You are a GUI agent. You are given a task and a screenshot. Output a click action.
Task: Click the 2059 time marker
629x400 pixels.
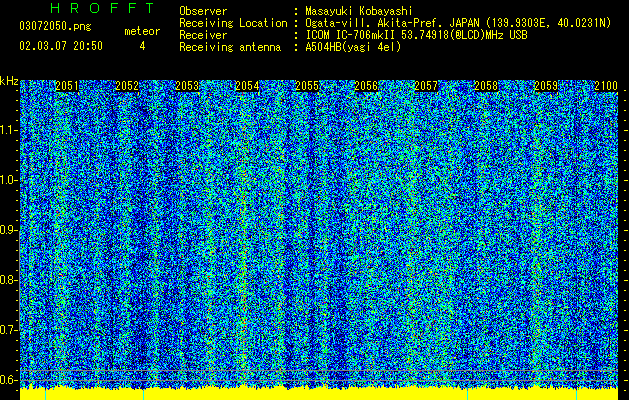tap(546, 86)
